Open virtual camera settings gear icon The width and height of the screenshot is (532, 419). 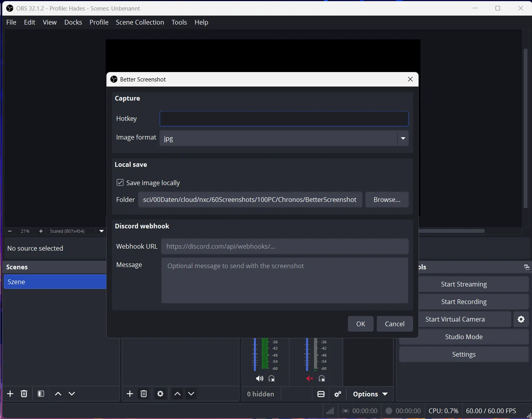[521, 319]
